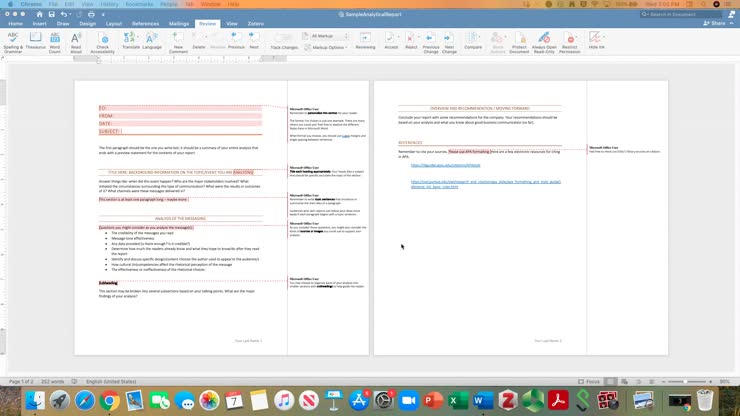
Task: Run Spelling & Grammar check
Action: coord(13,42)
